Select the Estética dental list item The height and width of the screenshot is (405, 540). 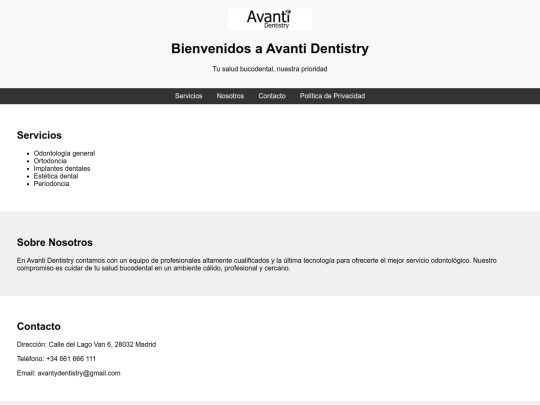pos(56,176)
